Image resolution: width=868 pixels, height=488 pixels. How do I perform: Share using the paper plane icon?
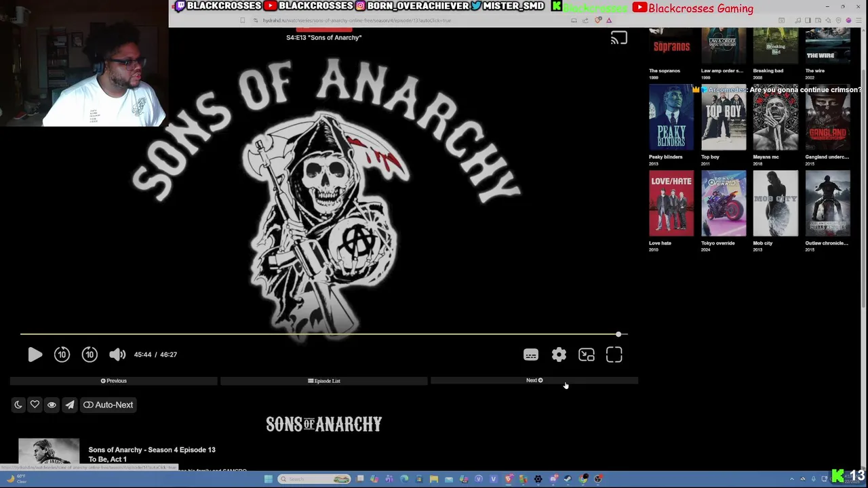pyautogui.click(x=70, y=405)
